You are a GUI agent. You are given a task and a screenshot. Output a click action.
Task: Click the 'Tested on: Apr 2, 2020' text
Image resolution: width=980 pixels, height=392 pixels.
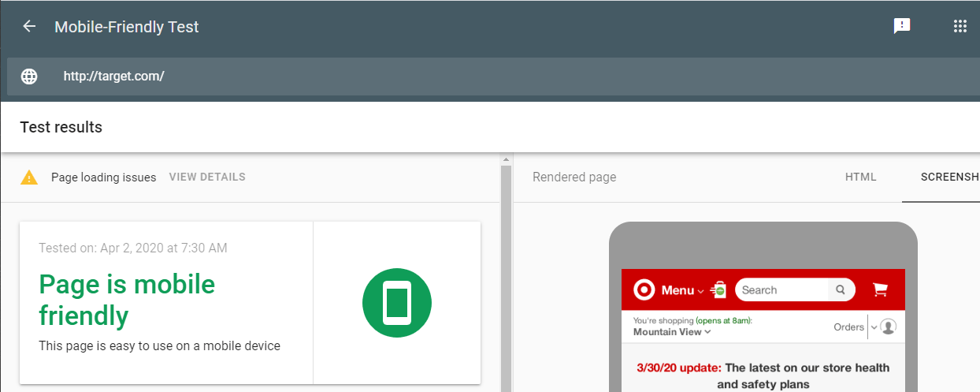[x=133, y=248]
